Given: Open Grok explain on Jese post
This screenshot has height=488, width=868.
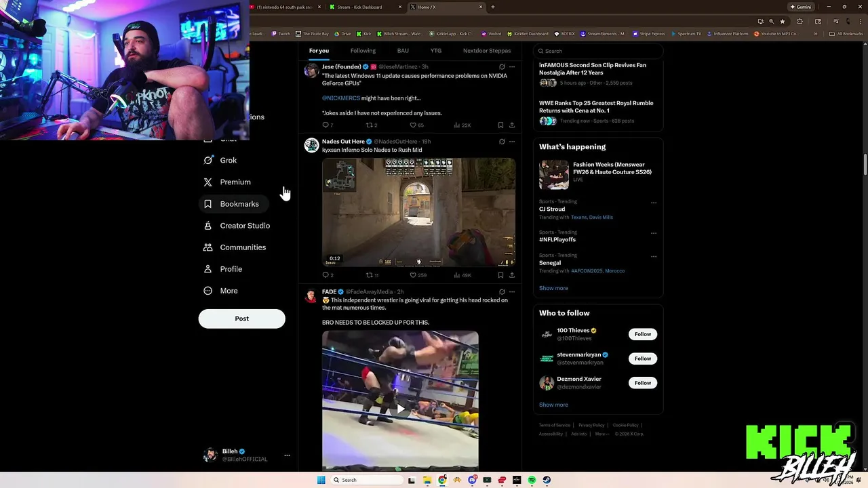Looking at the screenshot, I should (502, 67).
